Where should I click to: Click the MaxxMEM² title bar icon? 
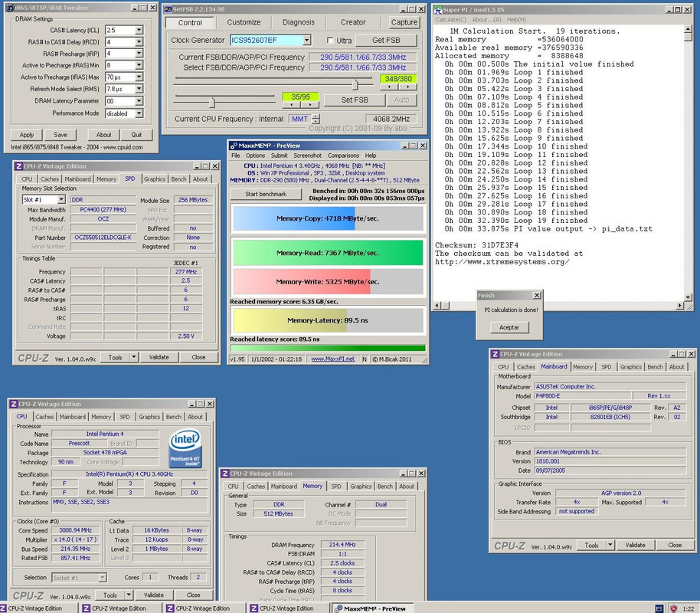pyautogui.click(x=234, y=146)
